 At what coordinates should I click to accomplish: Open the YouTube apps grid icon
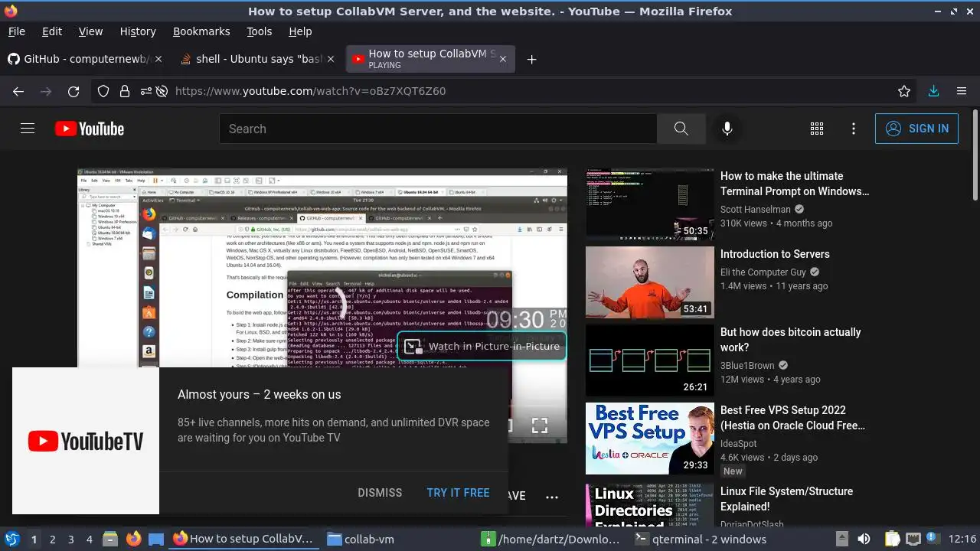point(817,129)
